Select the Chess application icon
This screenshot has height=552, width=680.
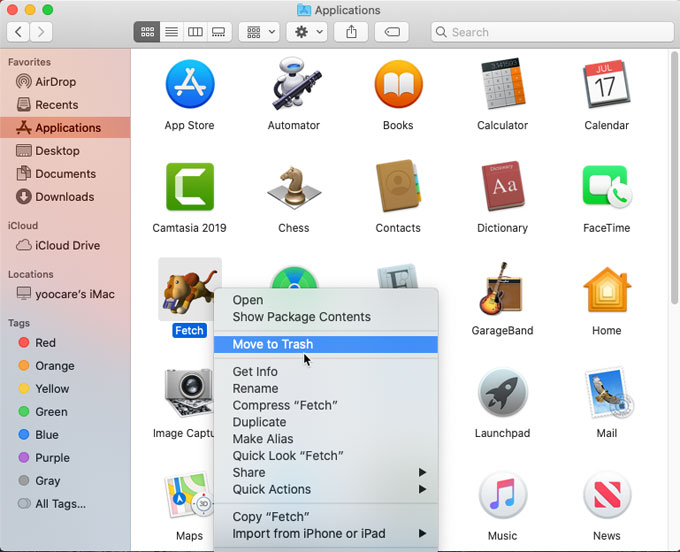294,188
